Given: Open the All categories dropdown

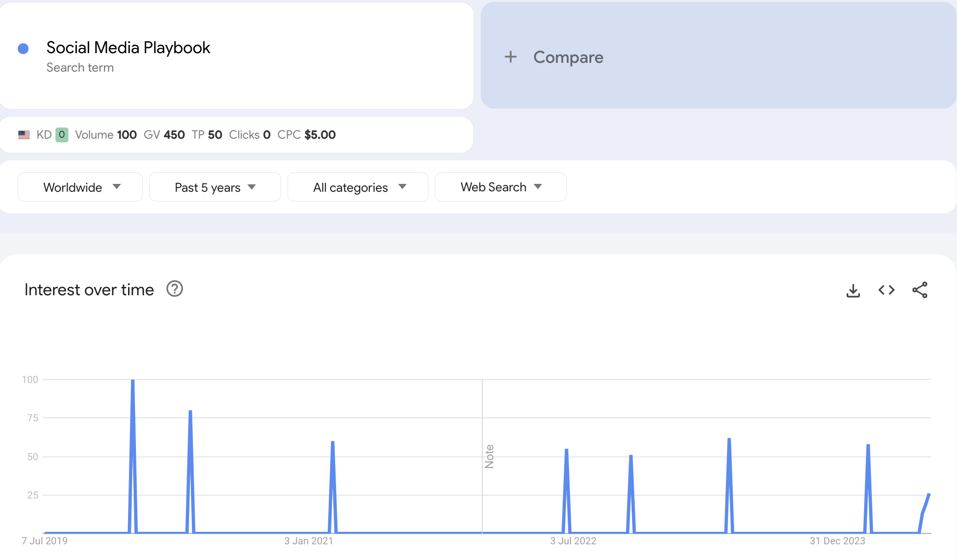Looking at the screenshot, I should (x=358, y=187).
